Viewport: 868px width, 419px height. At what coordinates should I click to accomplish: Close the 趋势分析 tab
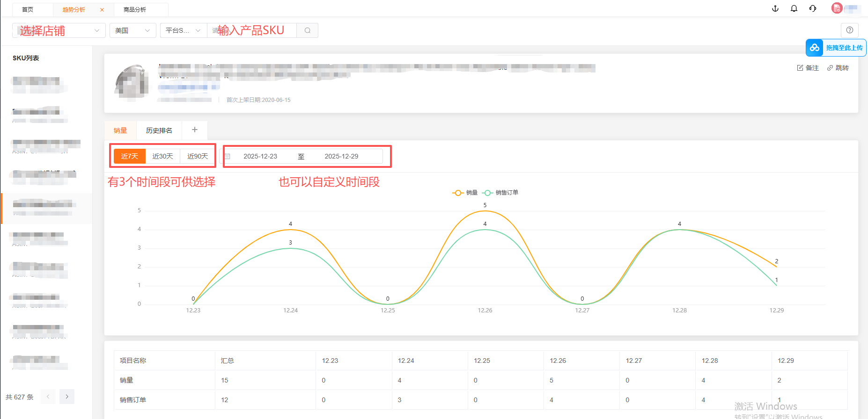102,10
